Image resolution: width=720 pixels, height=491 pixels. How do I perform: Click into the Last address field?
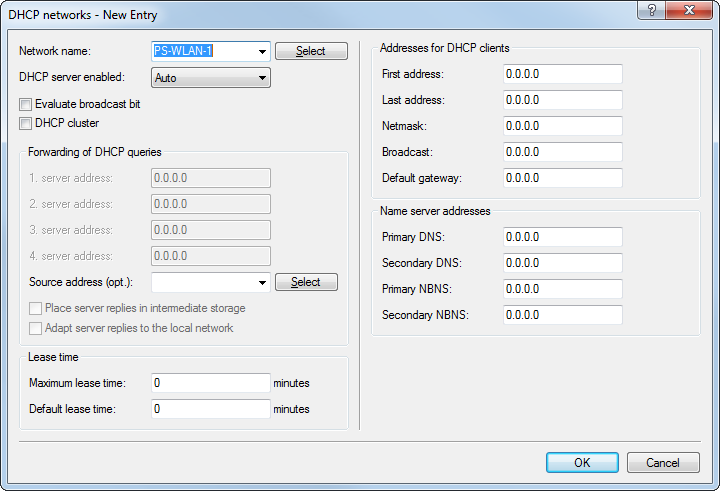562,100
